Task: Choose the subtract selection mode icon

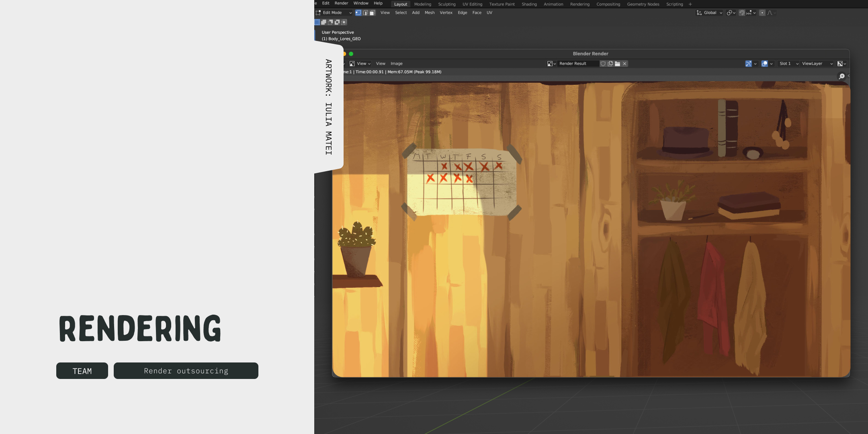Action: (330, 22)
